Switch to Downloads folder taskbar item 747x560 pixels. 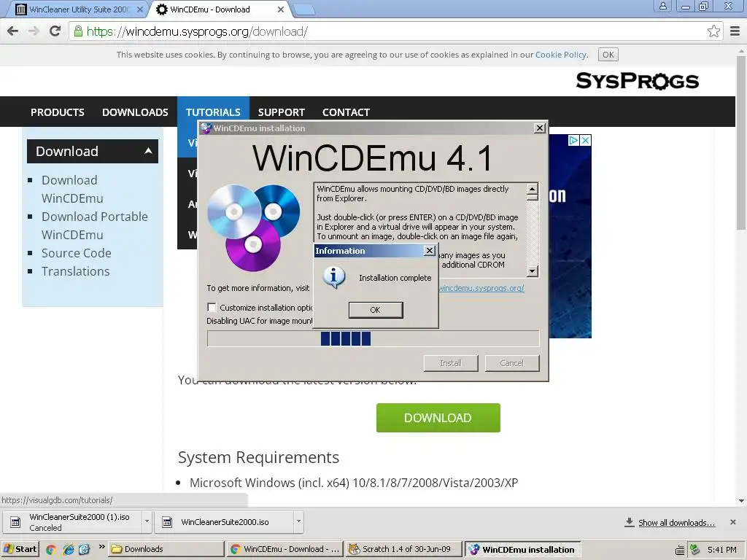tap(166, 549)
